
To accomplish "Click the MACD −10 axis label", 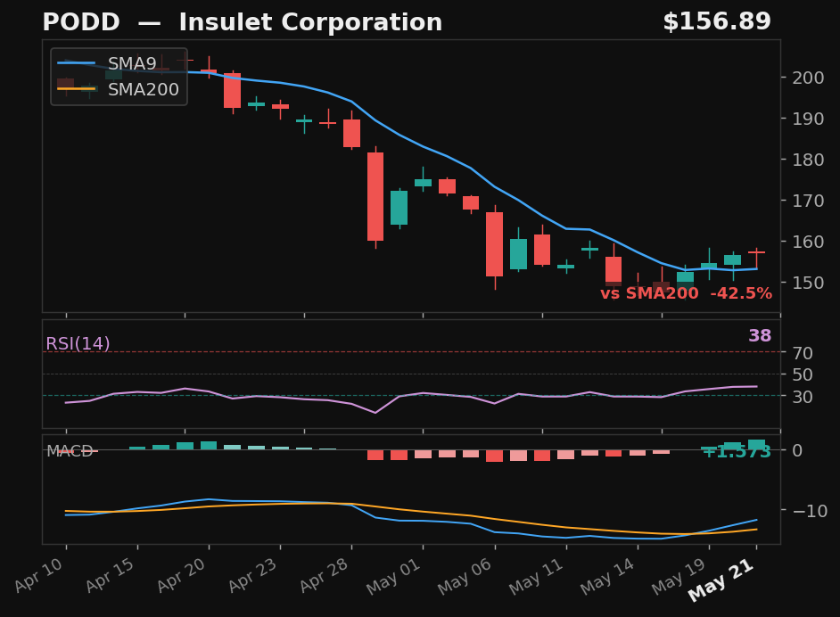I will tap(810, 511).
